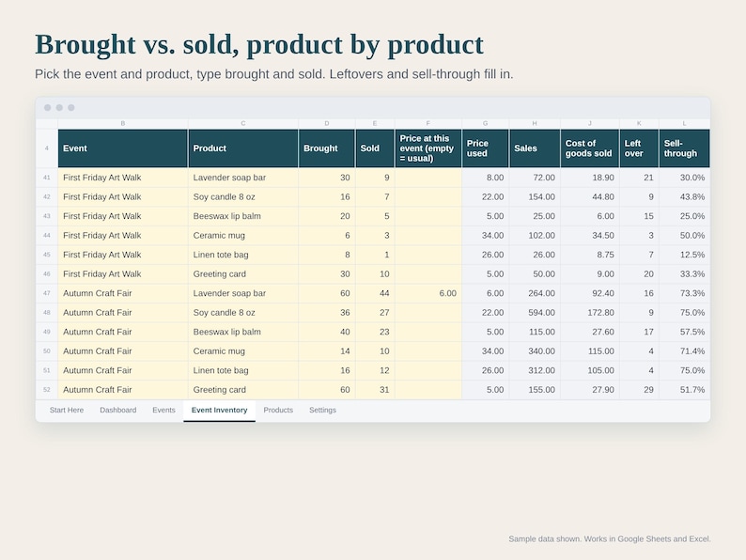Image resolution: width=746 pixels, height=560 pixels.
Task: Click sell-through value 12.5%
Action: coord(692,255)
